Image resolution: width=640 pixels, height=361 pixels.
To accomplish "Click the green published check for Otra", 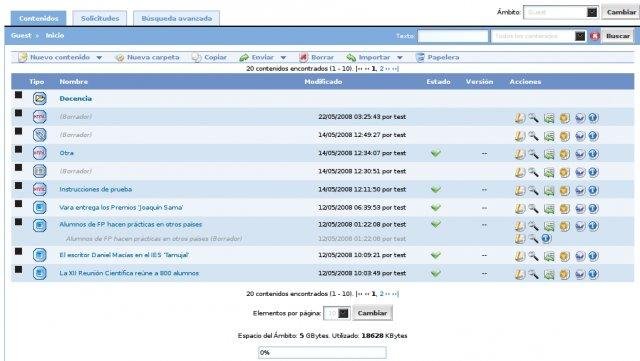I will [436, 153].
